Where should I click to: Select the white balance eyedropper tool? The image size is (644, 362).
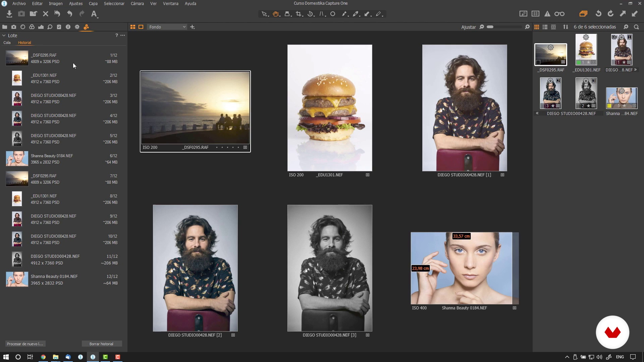pos(356,14)
